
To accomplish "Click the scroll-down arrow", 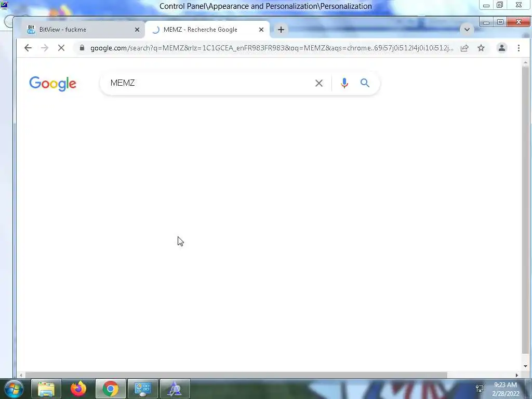I will (x=525, y=366).
